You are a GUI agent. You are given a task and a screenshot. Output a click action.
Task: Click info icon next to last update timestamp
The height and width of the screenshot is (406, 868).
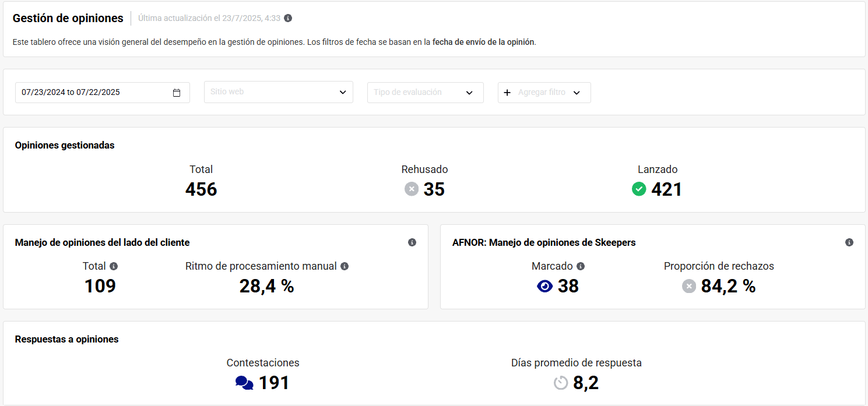288,18
